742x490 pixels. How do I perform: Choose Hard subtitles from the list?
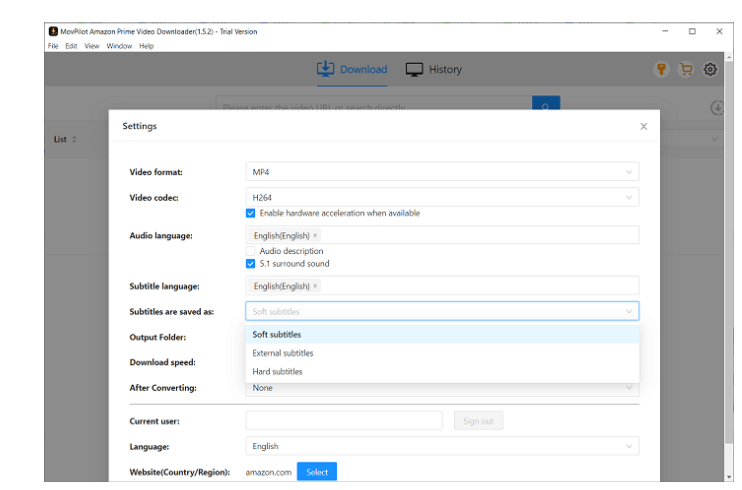coord(278,371)
